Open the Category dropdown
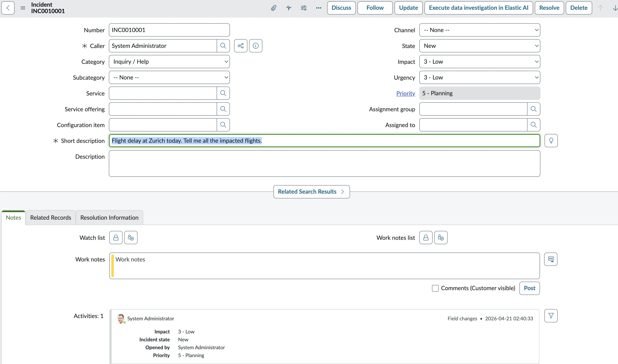Image resolution: width=618 pixels, height=364 pixels. (x=169, y=62)
